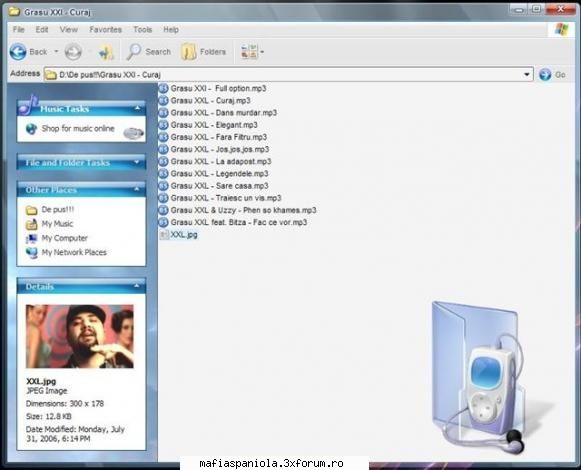Open the Help menu

click(x=171, y=30)
